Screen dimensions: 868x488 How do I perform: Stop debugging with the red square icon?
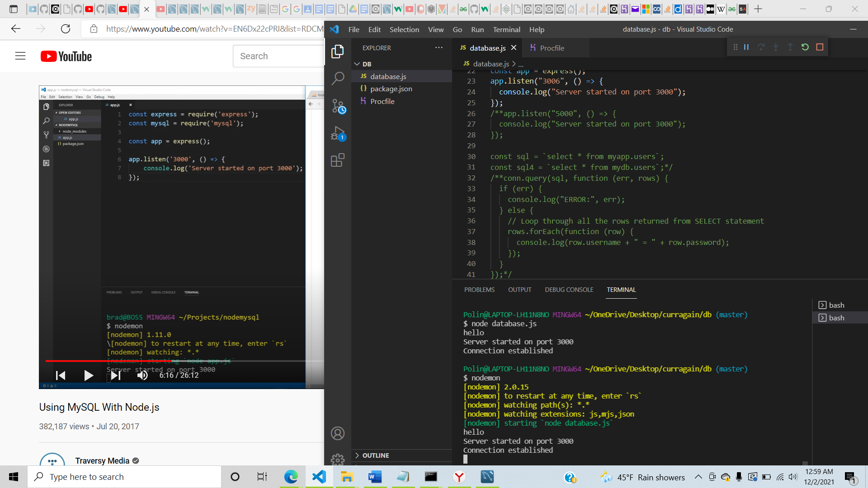click(x=820, y=47)
